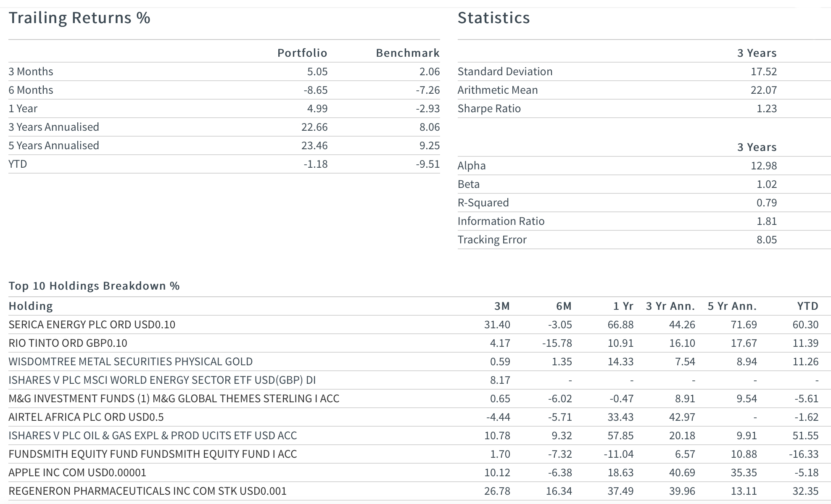Click Rio Tinto 6M value -15.78
Viewport: 831px width, 504px height.
coord(557,343)
